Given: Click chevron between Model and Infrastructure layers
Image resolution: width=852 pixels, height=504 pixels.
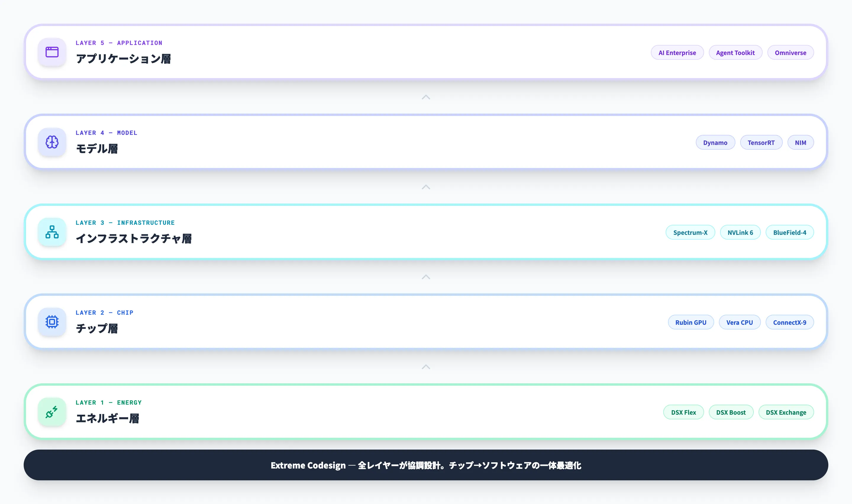Looking at the screenshot, I should coord(426,187).
